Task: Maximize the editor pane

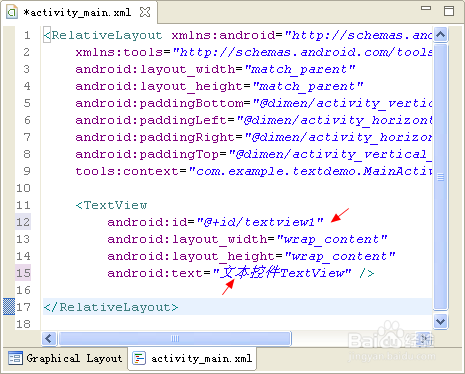Action: click(x=449, y=11)
